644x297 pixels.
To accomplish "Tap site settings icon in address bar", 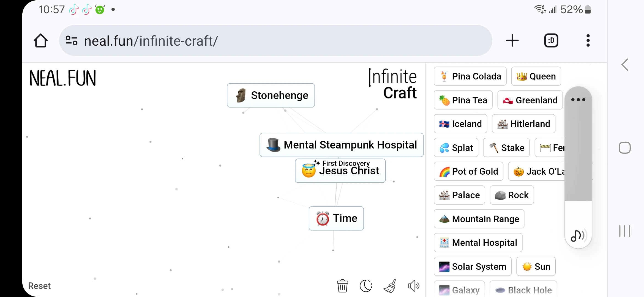I will (72, 41).
